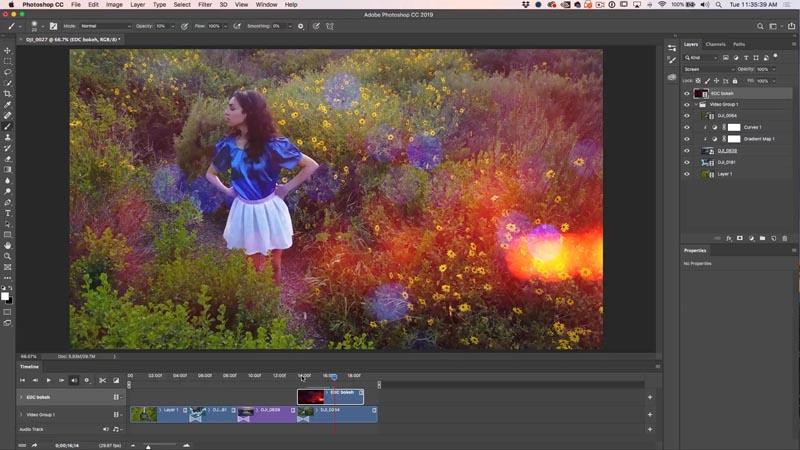Screen dimensions: 800x450
Task: Select the Zoom tool
Action: point(8,256)
